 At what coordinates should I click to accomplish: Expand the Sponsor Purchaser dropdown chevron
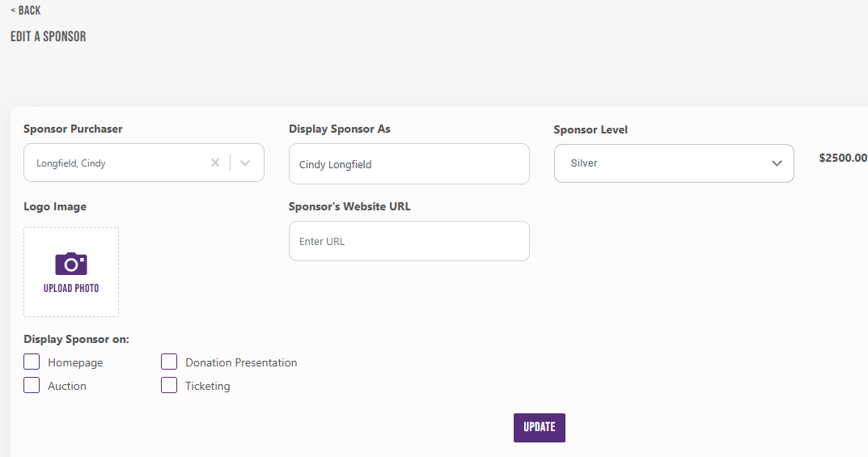(x=246, y=163)
